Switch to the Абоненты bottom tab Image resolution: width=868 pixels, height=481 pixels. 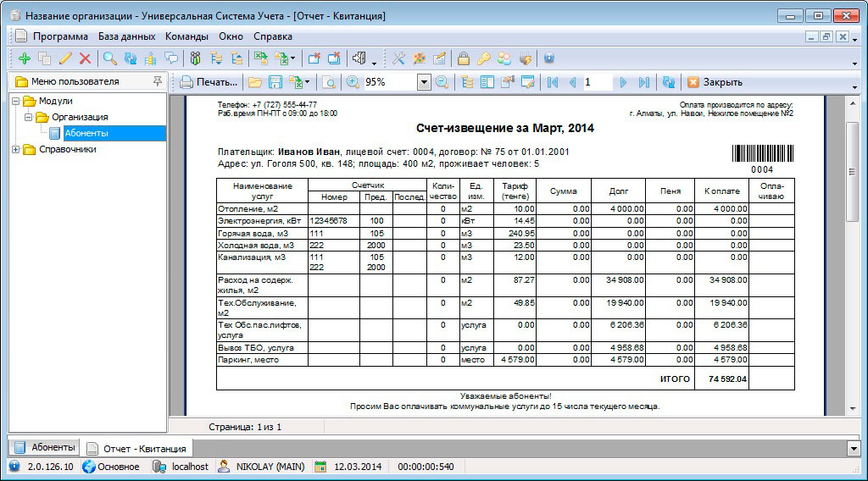coord(45,447)
